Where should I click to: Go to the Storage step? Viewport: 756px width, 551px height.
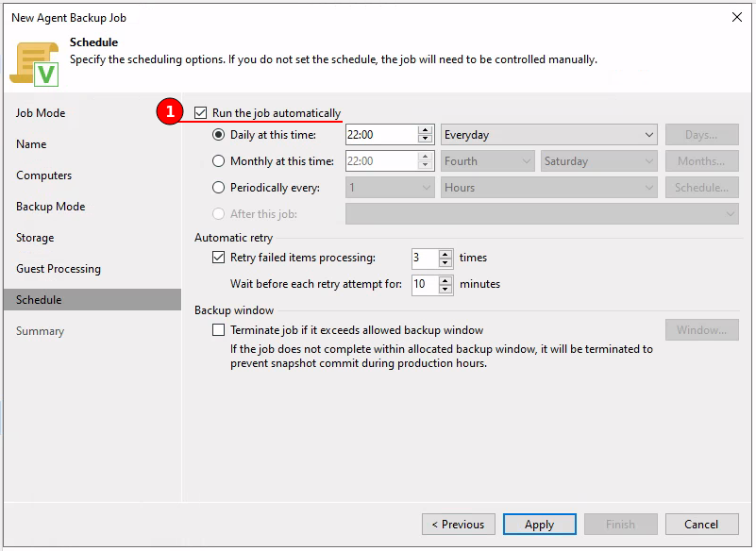pyautogui.click(x=35, y=238)
